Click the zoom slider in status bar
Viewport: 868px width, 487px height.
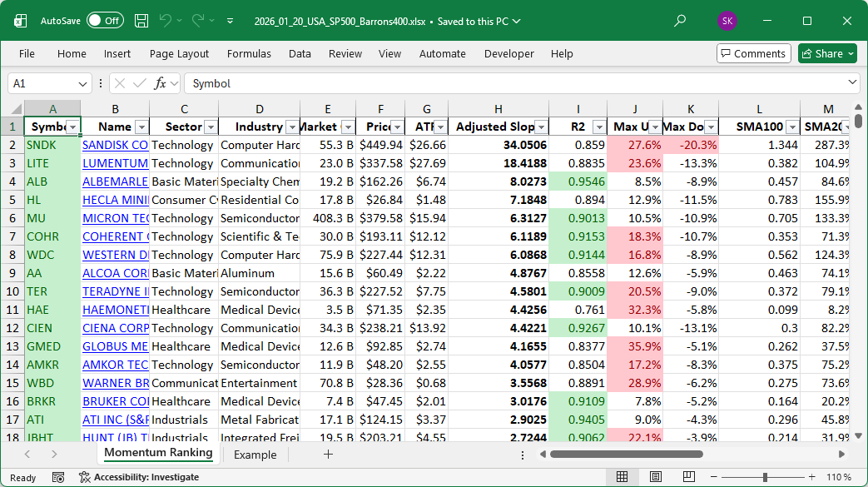(766, 477)
